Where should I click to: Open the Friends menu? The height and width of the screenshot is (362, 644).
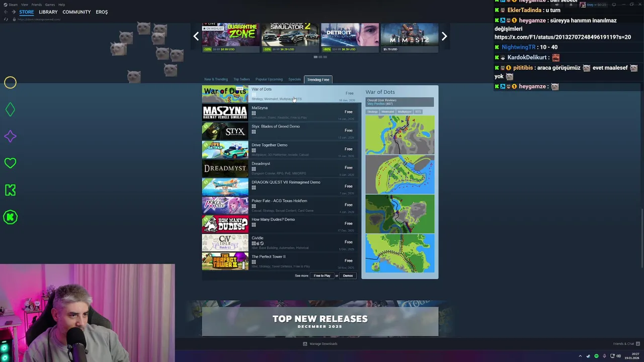pyautogui.click(x=37, y=5)
